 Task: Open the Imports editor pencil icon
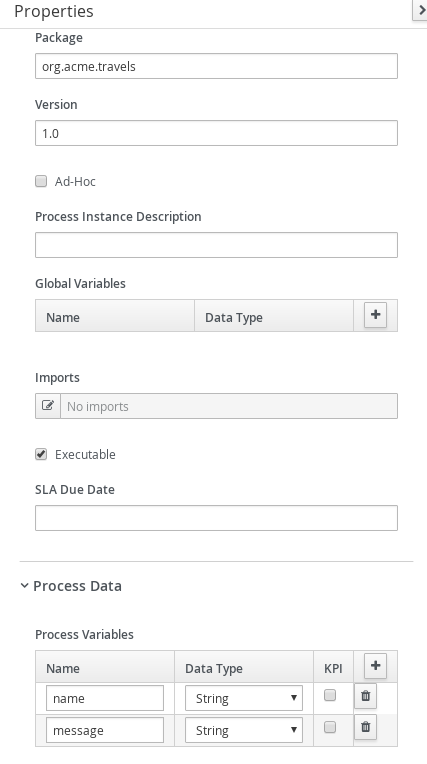(x=48, y=406)
